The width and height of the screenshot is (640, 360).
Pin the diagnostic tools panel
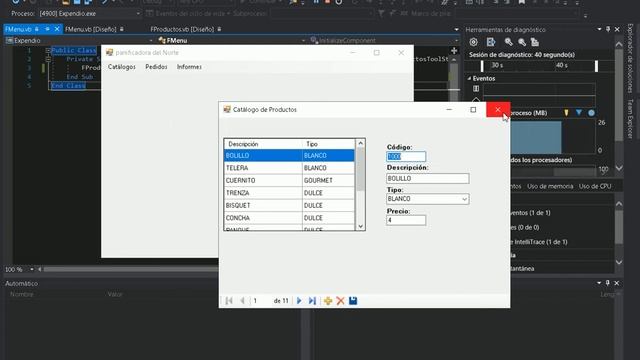(608, 29)
